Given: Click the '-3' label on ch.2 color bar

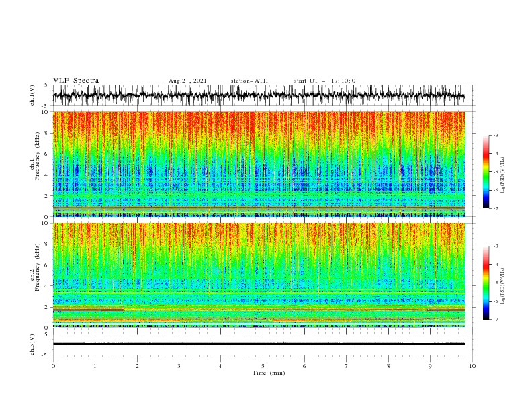Looking at the screenshot, I should point(496,246).
